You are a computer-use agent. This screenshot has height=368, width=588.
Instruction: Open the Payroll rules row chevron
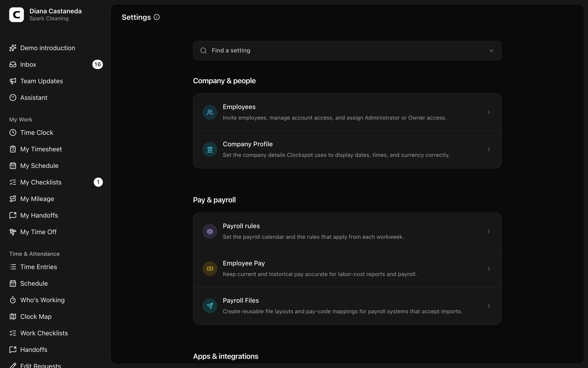[x=489, y=232]
